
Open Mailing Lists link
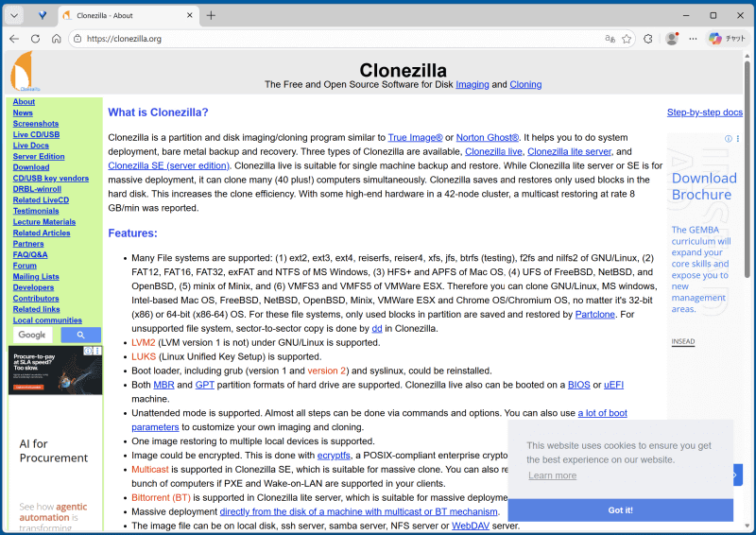point(36,276)
